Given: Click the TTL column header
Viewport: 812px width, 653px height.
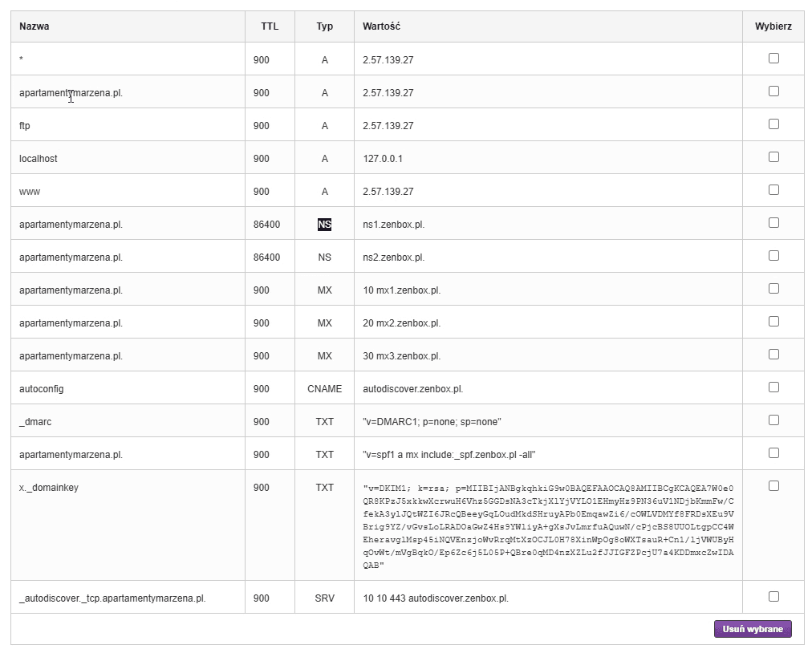Looking at the screenshot, I should [x=270, y=26].
